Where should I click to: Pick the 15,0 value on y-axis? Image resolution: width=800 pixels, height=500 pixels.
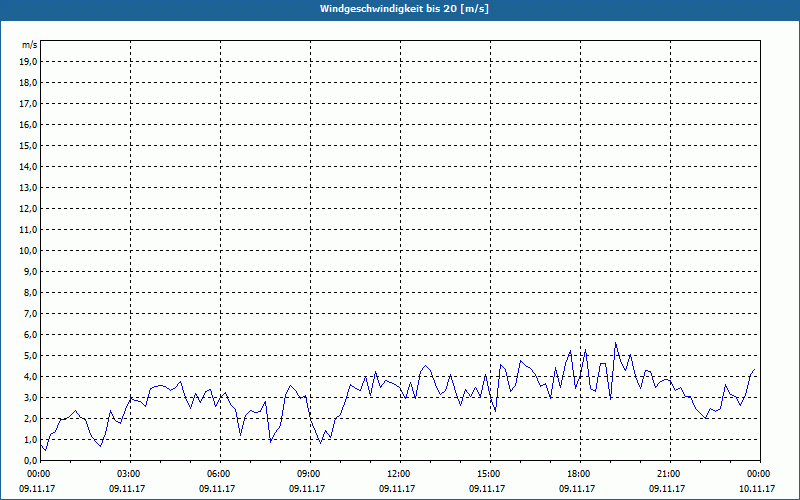29,145
